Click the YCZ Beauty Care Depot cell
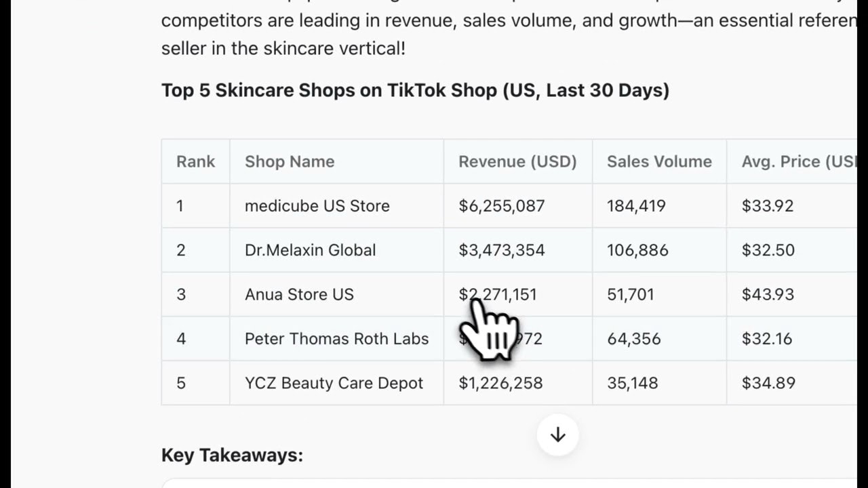 334,383
